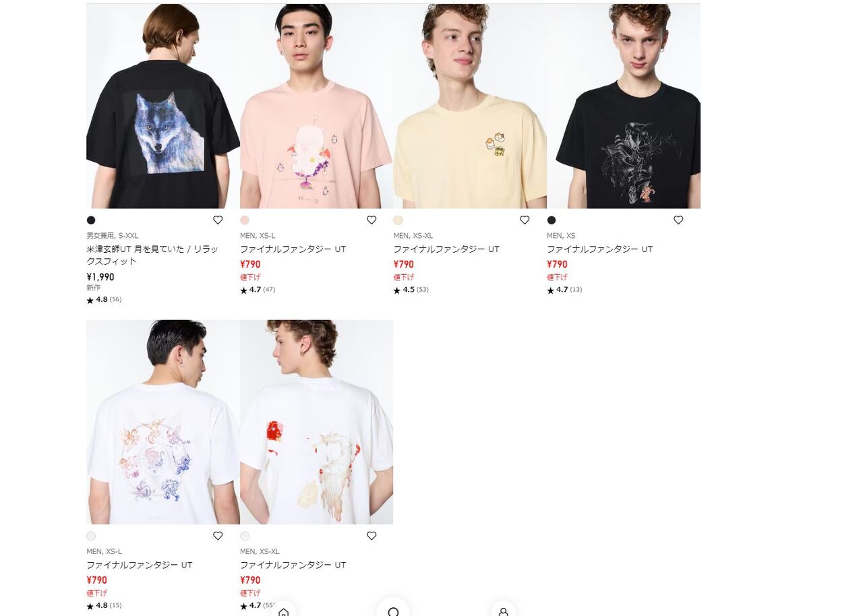Add the yellow pocket tee to wishlist via its heart
863x616 pixels.
pyautogui.click(x=525, y=220)
